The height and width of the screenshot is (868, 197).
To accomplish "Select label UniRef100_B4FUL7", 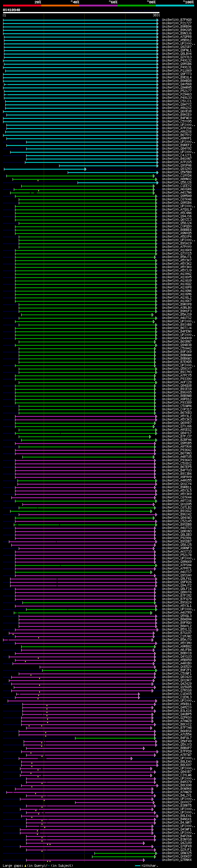I will click(x=176, y=738).
